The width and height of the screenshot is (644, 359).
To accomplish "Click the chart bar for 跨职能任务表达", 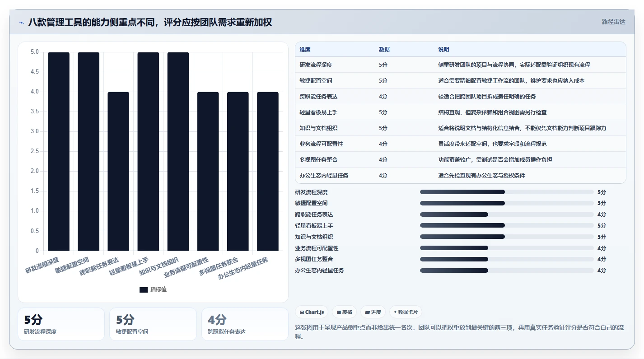I will pos(118,171).
